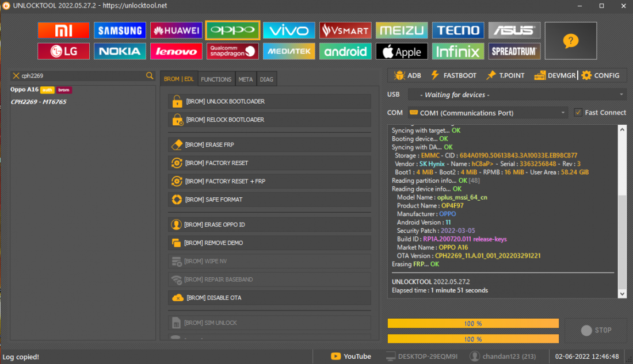Open the help question mark tile
This screenshot has width=633, height=364.
(570, 41)
